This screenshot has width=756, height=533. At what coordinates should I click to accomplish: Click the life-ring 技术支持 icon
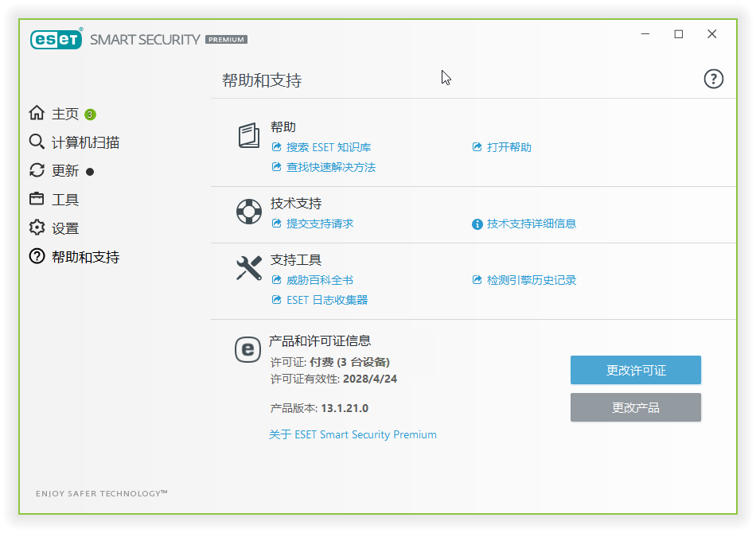point(248,212)
